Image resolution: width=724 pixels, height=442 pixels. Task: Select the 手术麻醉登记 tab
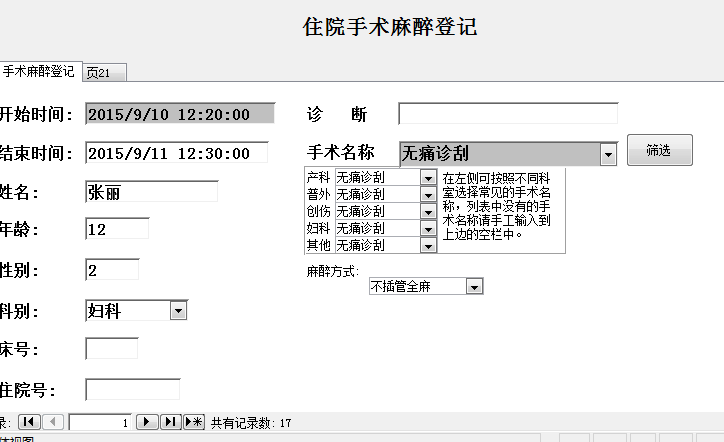point(38,72)
